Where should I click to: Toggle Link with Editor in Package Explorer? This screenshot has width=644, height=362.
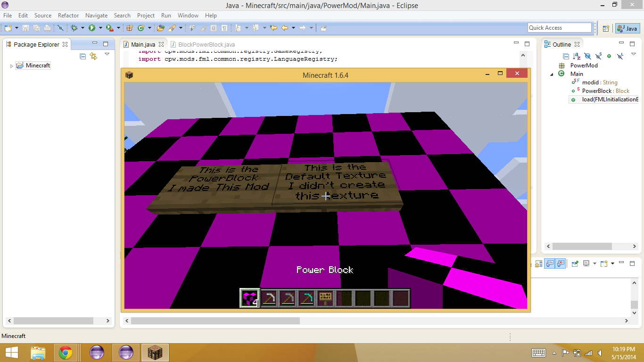click(93, 56)
